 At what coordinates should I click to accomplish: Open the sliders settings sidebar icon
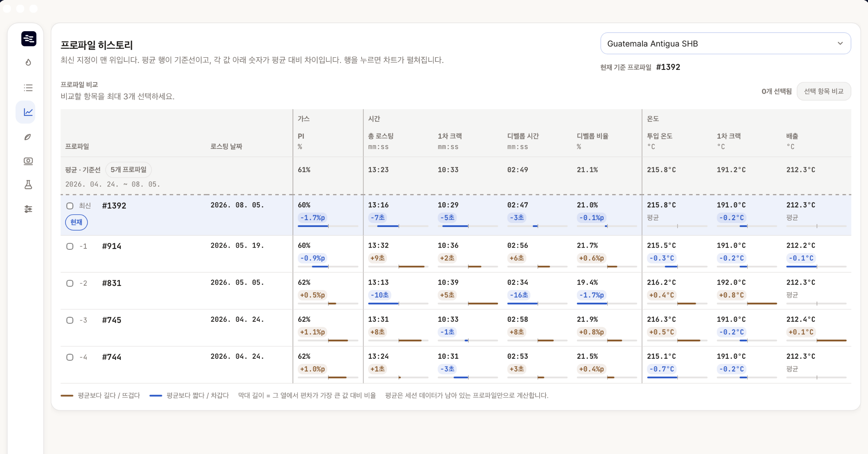point(28,209)
